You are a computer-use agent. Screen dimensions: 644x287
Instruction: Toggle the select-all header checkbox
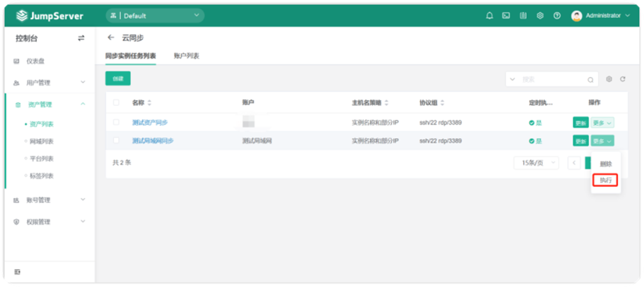tap(116, 103)
